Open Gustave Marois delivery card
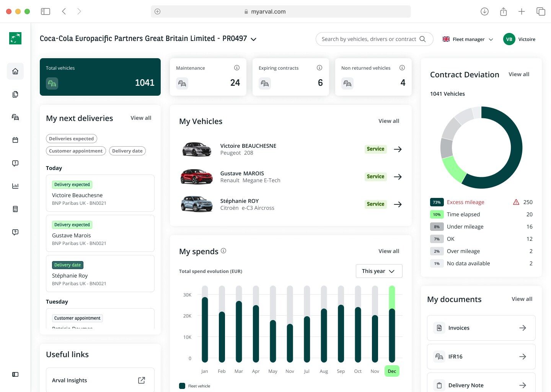Image resolution: width=551 pixels, height=392 pixels. tap(100, 234)
